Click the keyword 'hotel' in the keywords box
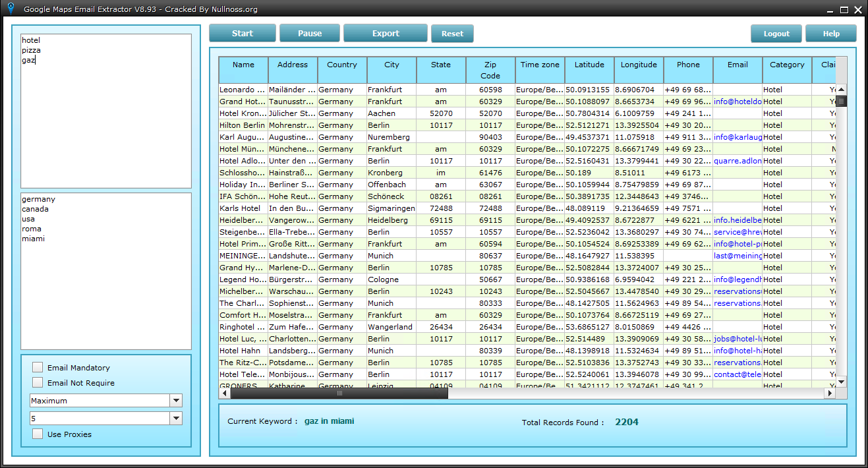 [x=31, y=40]
